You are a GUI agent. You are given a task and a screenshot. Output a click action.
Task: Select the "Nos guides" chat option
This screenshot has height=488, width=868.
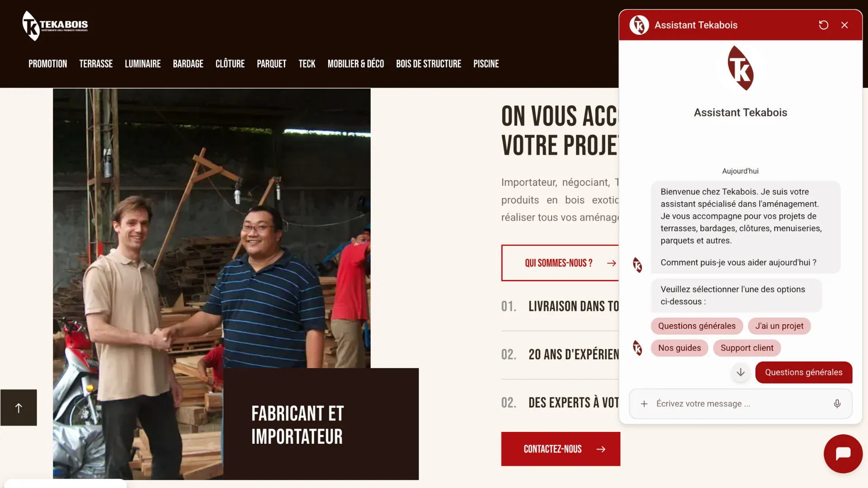(679, 348)
